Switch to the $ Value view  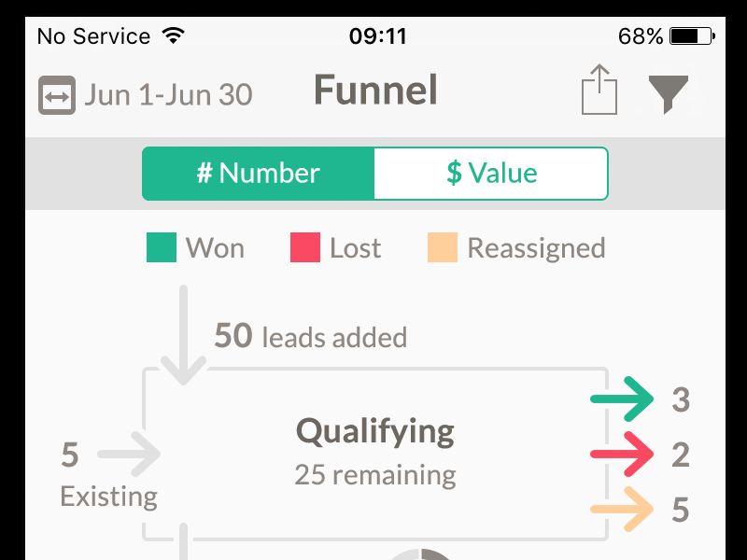(490, 173)
